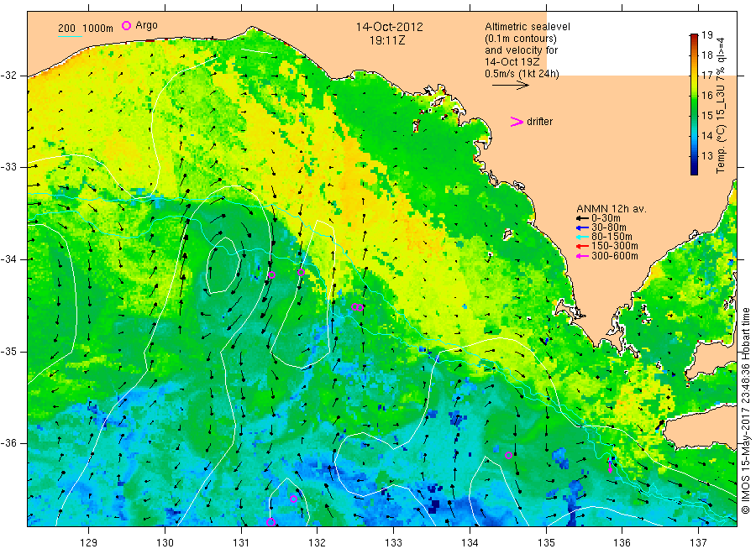The image size is (756, 554).
Task: Click the Argo float marker at the bottom edge near 131.4°E
Action: [x=270, y=522]
